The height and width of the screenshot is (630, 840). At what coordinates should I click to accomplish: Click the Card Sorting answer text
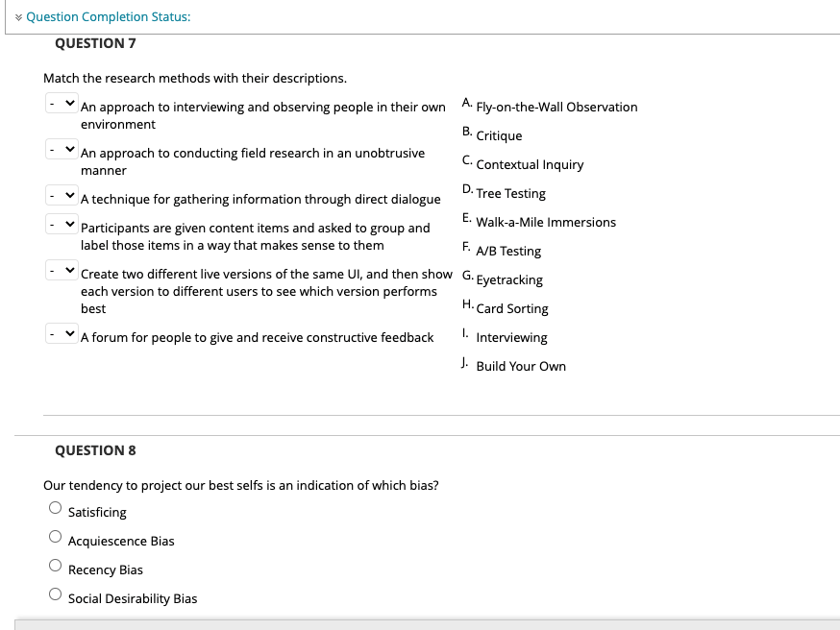click(x=511, y=308)
